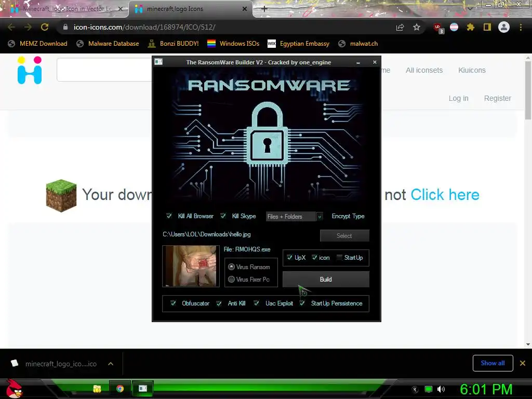Toggle the StartUp Perssistence checkbox

302,303
